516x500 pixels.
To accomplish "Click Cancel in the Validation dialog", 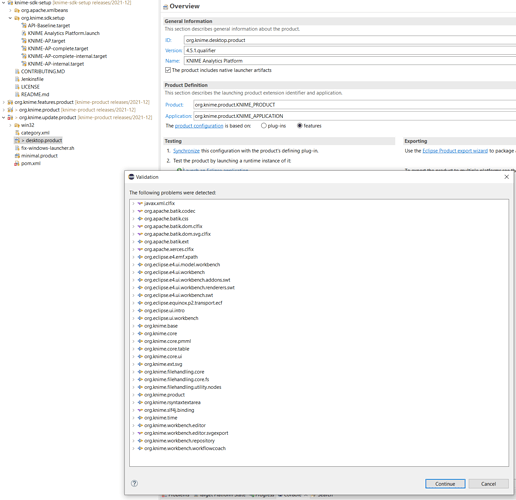I will 488,484.
